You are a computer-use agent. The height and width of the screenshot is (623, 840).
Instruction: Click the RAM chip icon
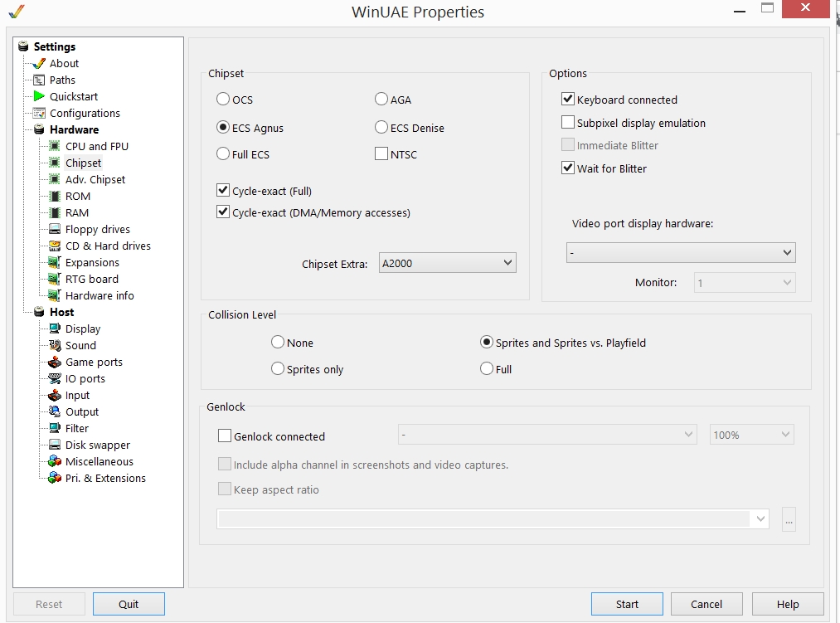[54, 213]
